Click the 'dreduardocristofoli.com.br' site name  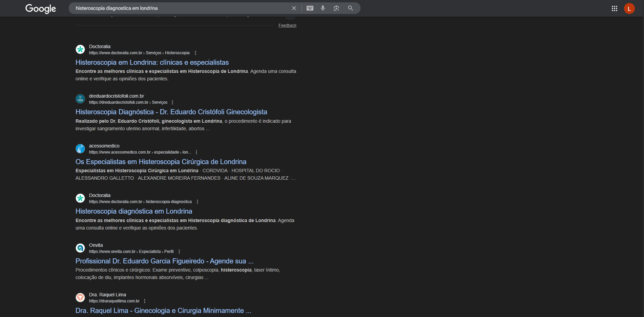point(117,96)
